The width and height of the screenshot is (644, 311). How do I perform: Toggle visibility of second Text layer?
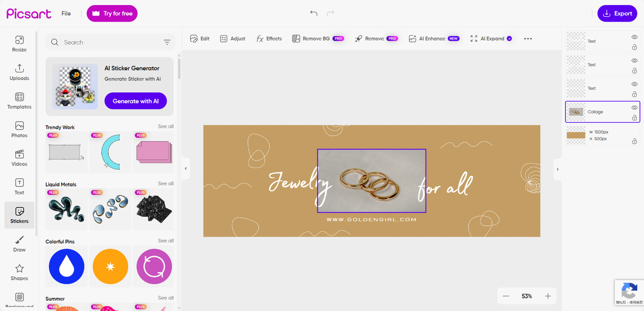(634, 61)
